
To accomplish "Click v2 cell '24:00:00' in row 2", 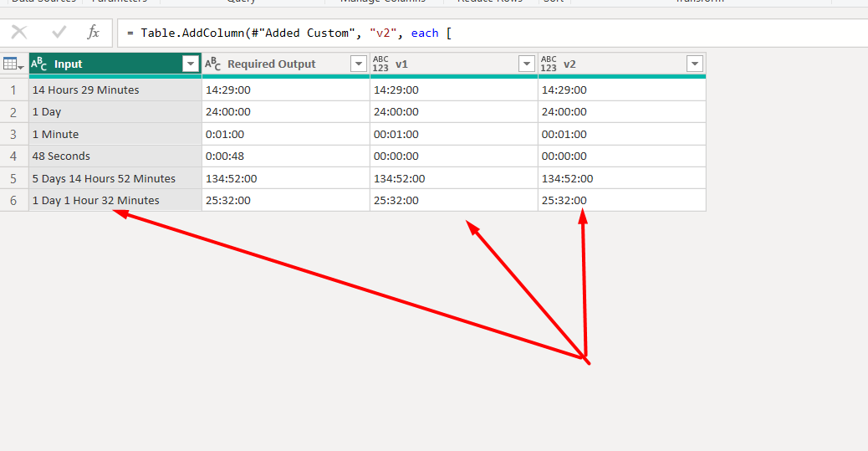I will pos(621,112).
